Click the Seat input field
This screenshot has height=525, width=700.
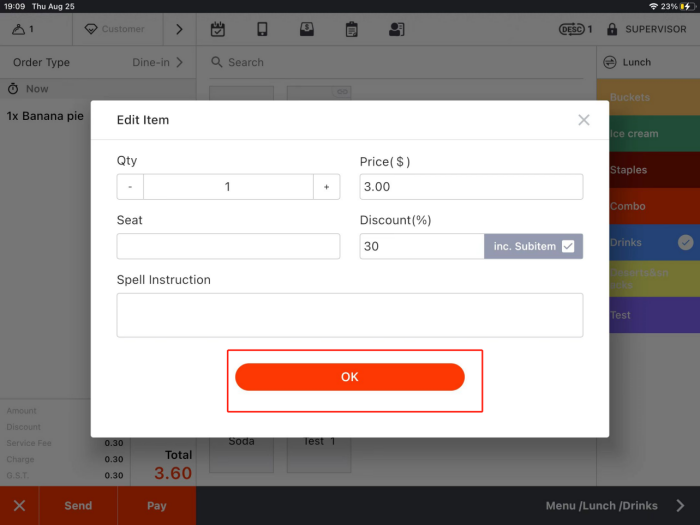[228, 246]
